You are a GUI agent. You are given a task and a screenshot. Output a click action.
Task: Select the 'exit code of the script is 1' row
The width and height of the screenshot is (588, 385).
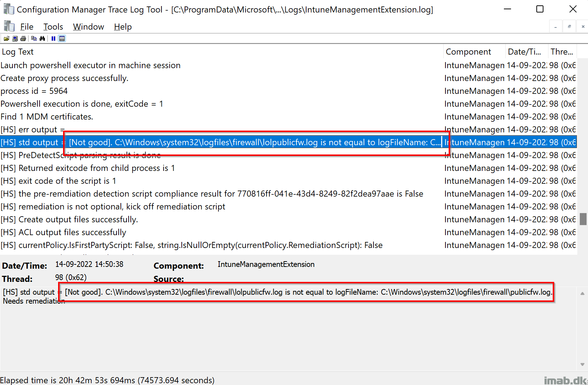tap(288, 181)
